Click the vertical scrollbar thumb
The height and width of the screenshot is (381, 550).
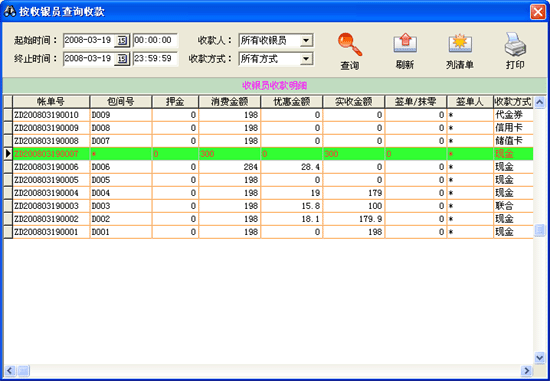539,230
